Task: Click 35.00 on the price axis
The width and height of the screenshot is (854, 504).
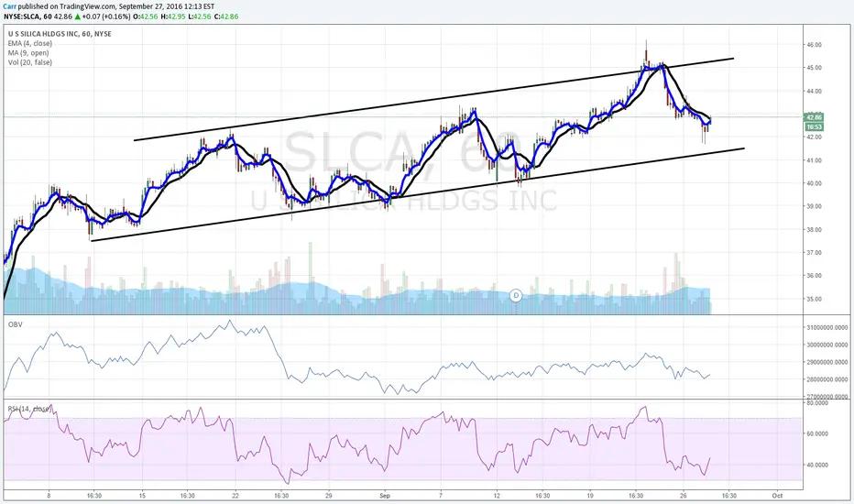Action: tap(815, 299)
